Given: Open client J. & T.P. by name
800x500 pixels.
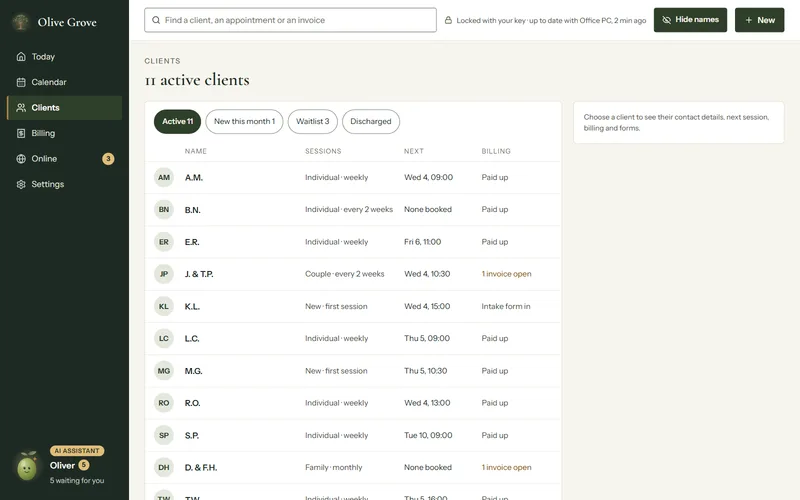Looking at the screenshot, I should tap(199, 274).
